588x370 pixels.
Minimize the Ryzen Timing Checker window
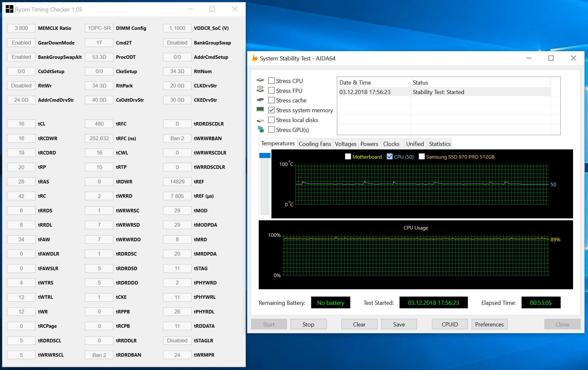[190, 9]
